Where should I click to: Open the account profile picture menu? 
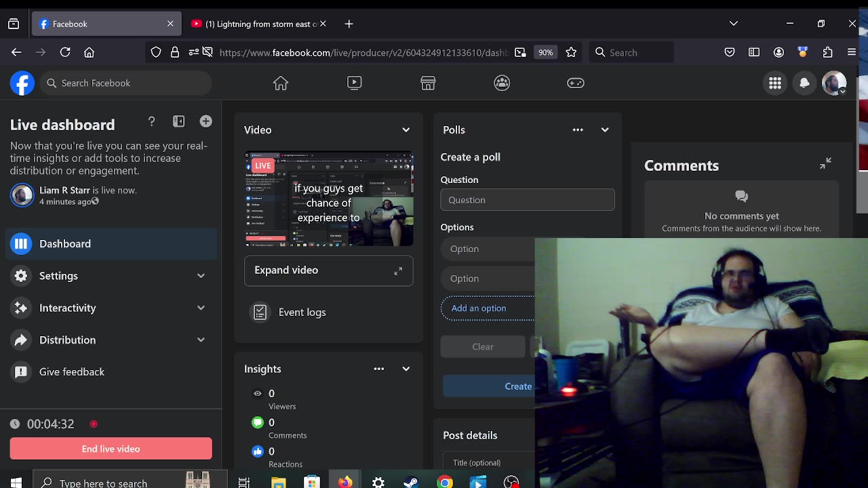834,83
